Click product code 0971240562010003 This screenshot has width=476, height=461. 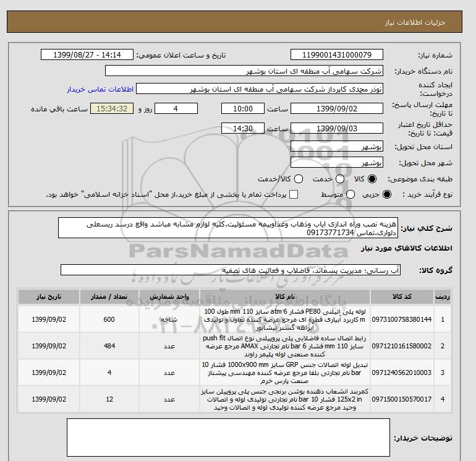pyautogui.click(x=402, y=373)
